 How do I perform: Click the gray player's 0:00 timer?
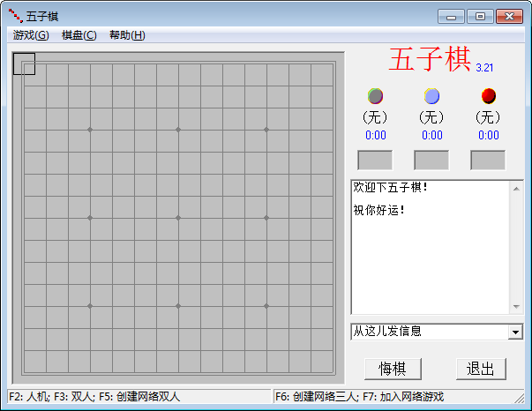click(376, 135)
